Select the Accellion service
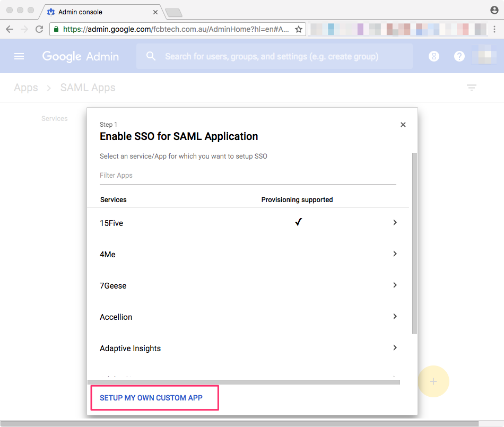Viewport: 504px width, 427px height. 116,317
